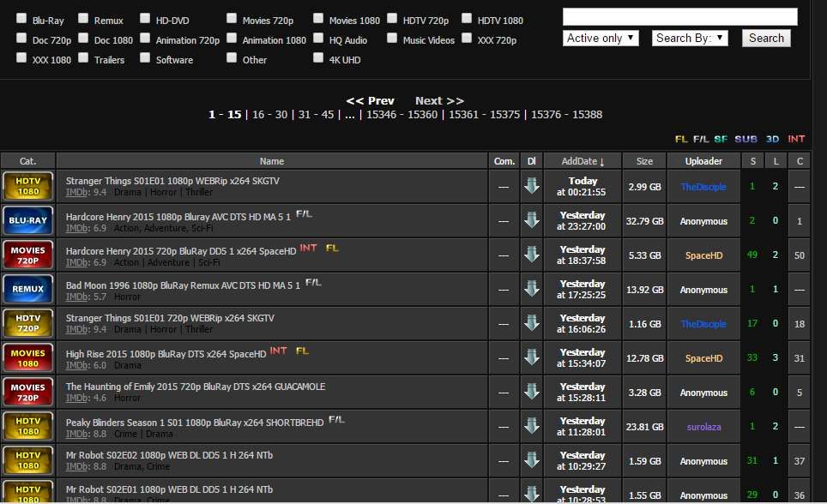
Task: Enable the Blu-Ray category checkbox
Action: 21,18
